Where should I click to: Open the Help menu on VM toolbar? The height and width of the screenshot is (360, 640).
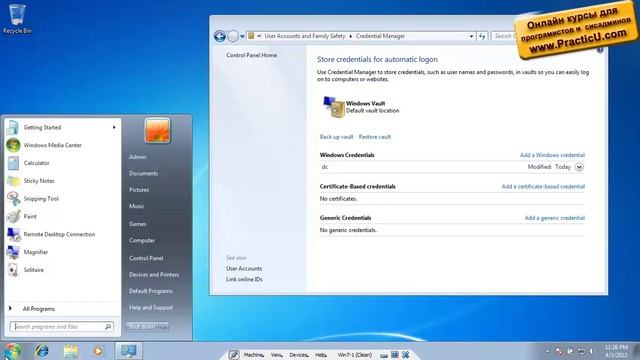[x=321, y=355]
